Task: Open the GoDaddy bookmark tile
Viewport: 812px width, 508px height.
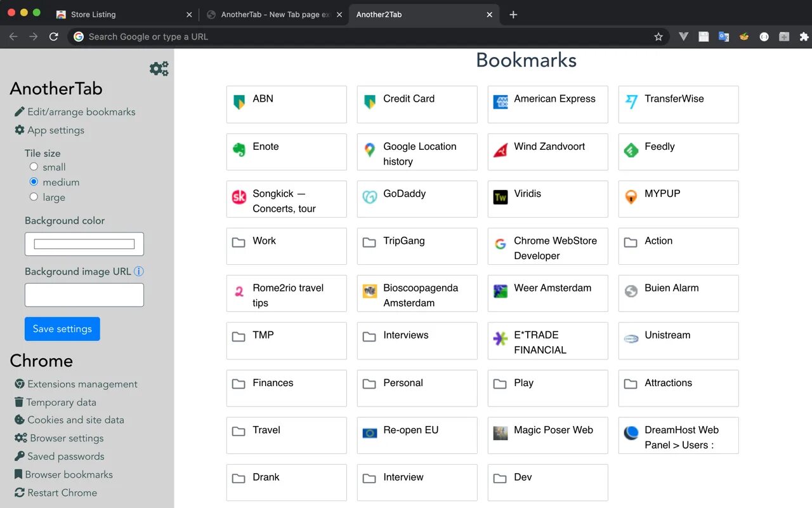Action: pyautogui.click(x=417, y=199)
